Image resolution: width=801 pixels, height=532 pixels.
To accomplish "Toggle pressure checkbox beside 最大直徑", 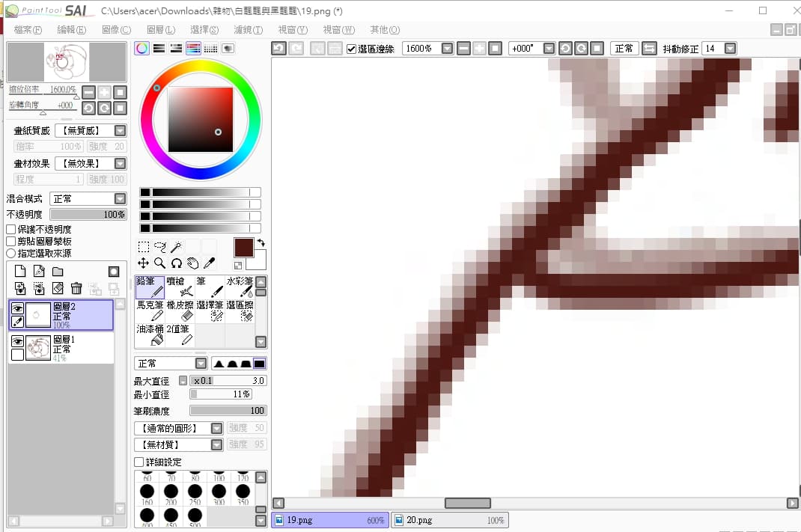I will pyautogui.click(x=183, y=380).
